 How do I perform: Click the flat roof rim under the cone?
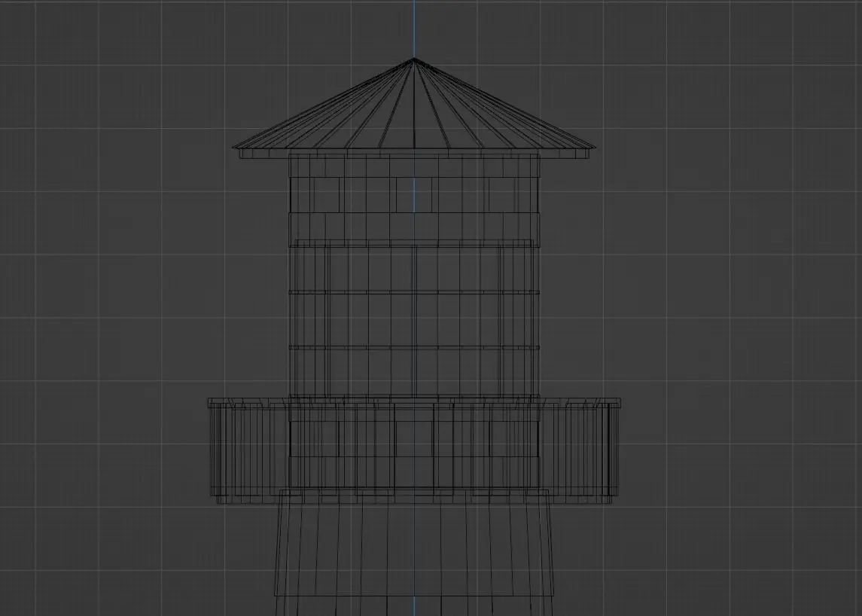tap(414, 154)
